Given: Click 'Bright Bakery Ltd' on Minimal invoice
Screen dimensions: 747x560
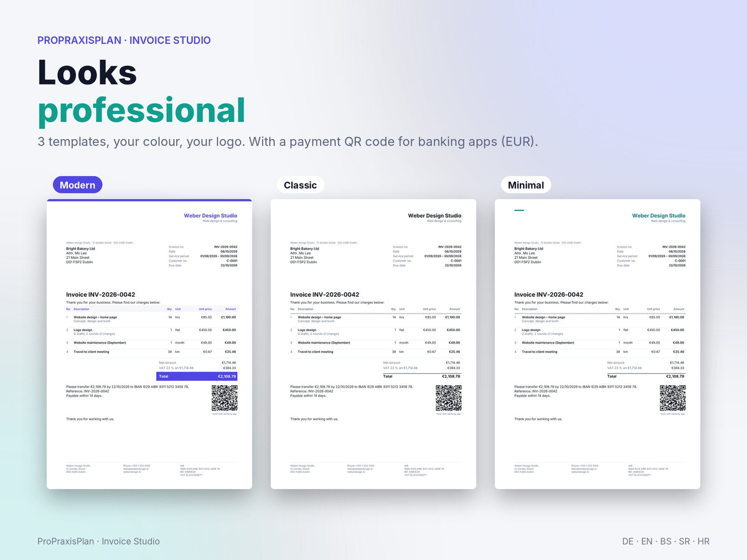Looking at the screenshot, I should [x=529, y=249].
